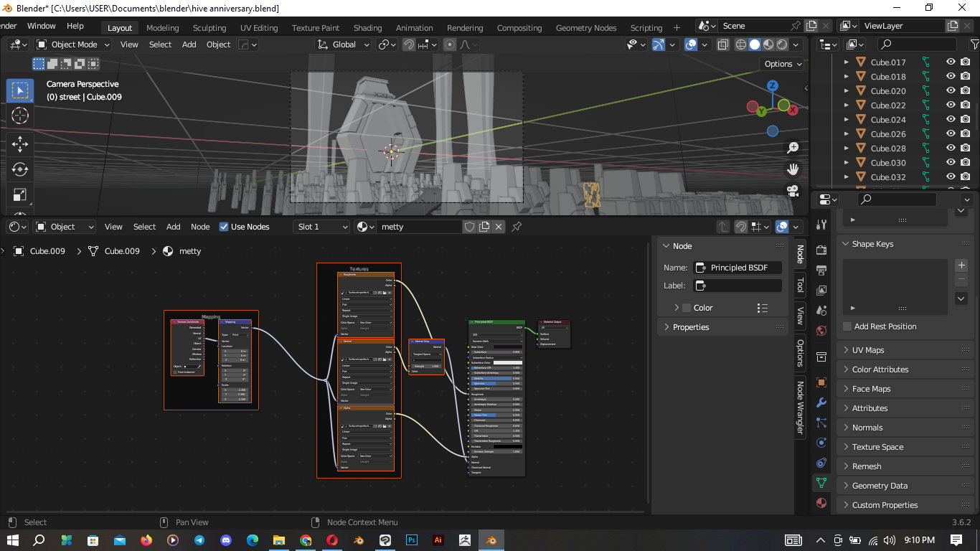Open the Particles properties tab icon

[x=821, y=423]
